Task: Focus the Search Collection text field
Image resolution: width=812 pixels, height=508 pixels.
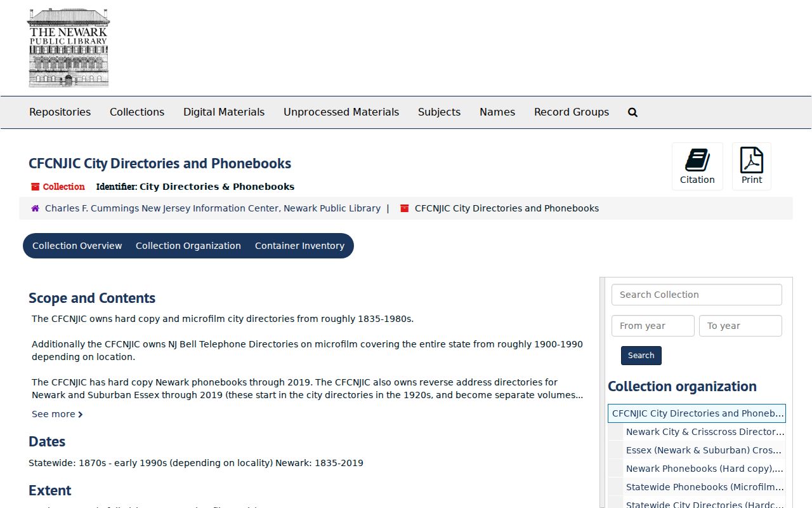Action: [x=697, y=295]
